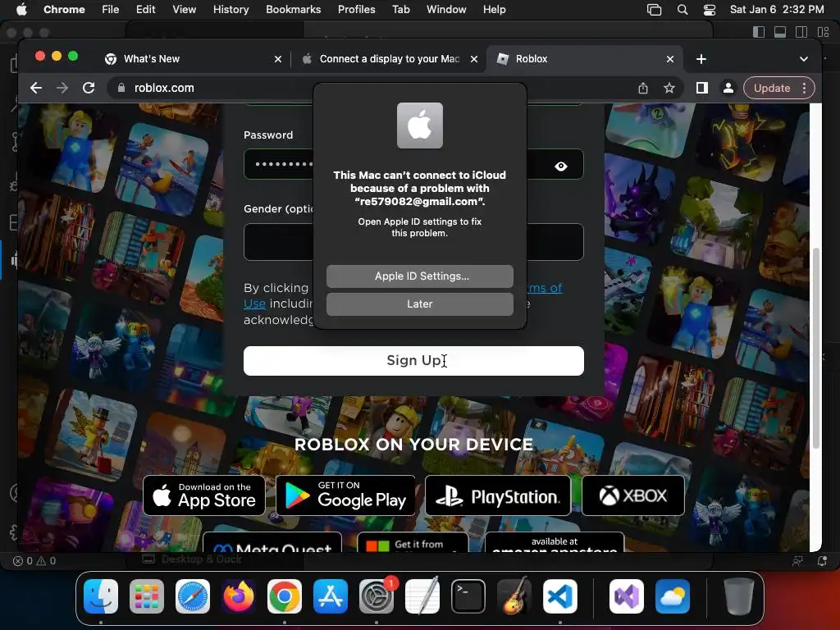
Task: Go forward in Chrome
Action: (62, 88)
